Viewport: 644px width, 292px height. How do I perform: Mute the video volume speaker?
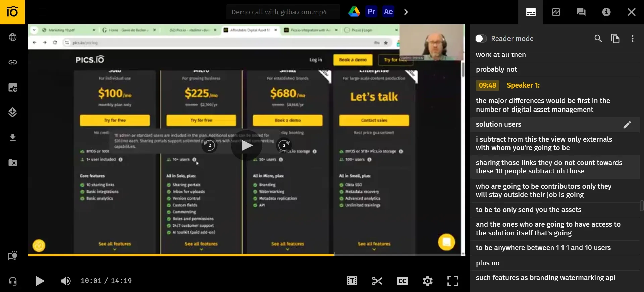click(65, 281)
